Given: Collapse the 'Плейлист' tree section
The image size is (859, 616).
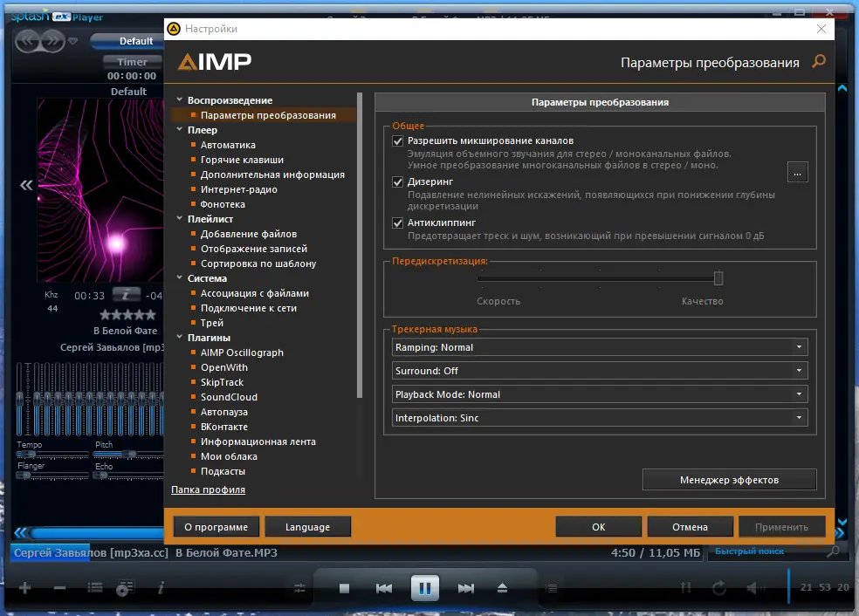Looking at the screenshot, I should (x=179, y=218).
